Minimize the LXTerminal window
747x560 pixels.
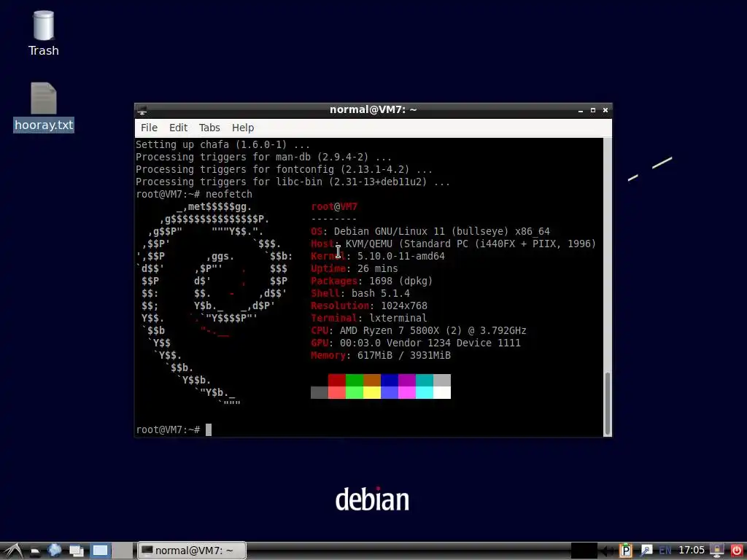point(580,110)
